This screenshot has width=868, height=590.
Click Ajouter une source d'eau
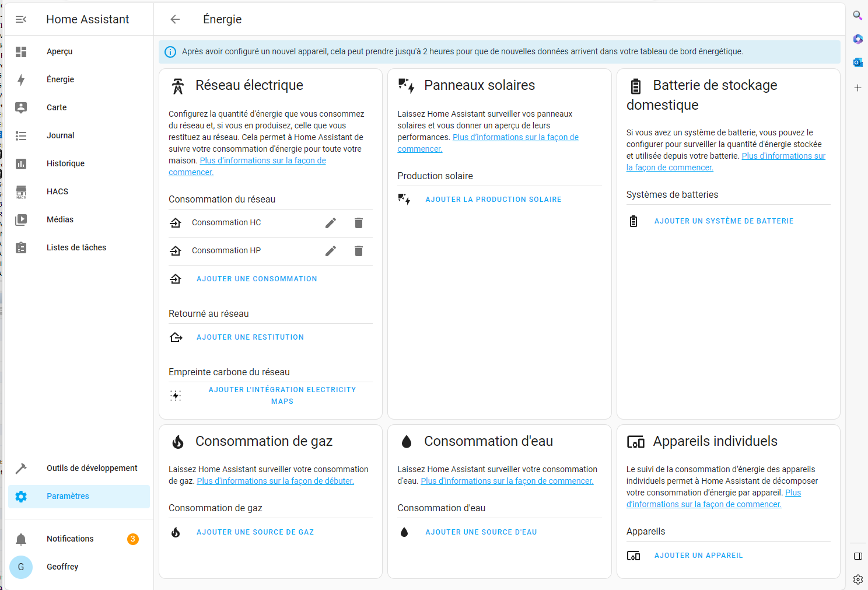click(481, 532)
